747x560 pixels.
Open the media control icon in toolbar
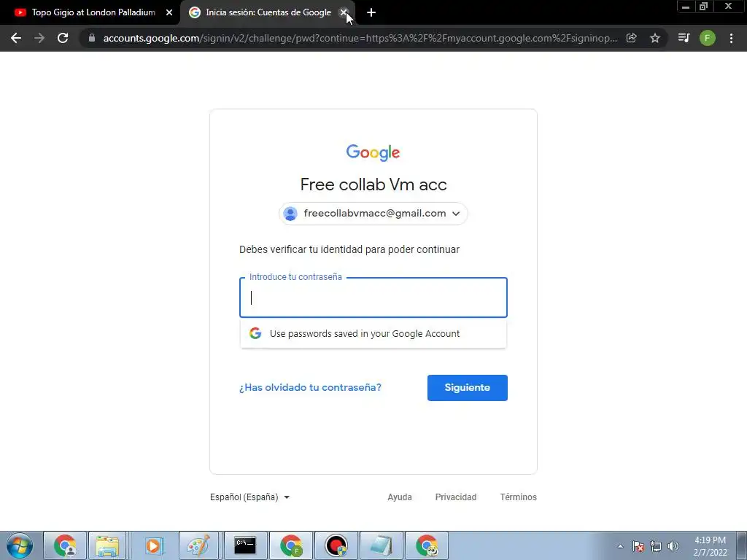click(684, 38)
